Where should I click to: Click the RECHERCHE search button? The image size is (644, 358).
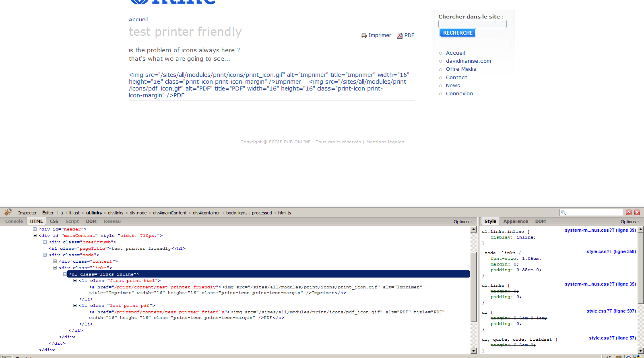point(458,33)
